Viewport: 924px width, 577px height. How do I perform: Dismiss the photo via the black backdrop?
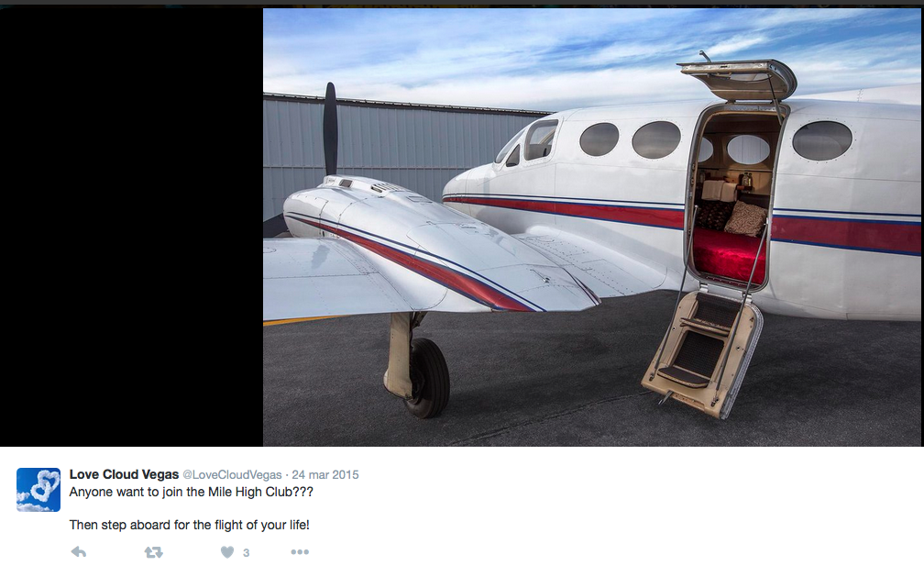click(131, 227)
